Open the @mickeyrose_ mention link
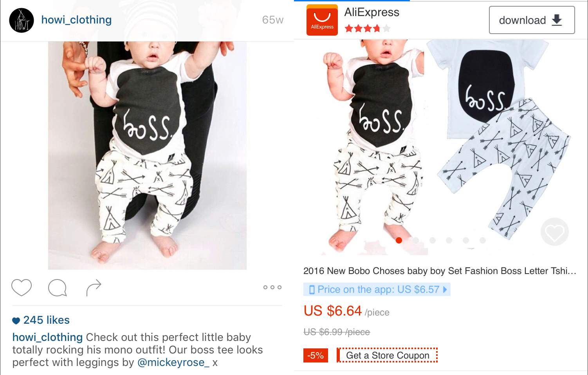588x375 pixels. coord(173,362)
